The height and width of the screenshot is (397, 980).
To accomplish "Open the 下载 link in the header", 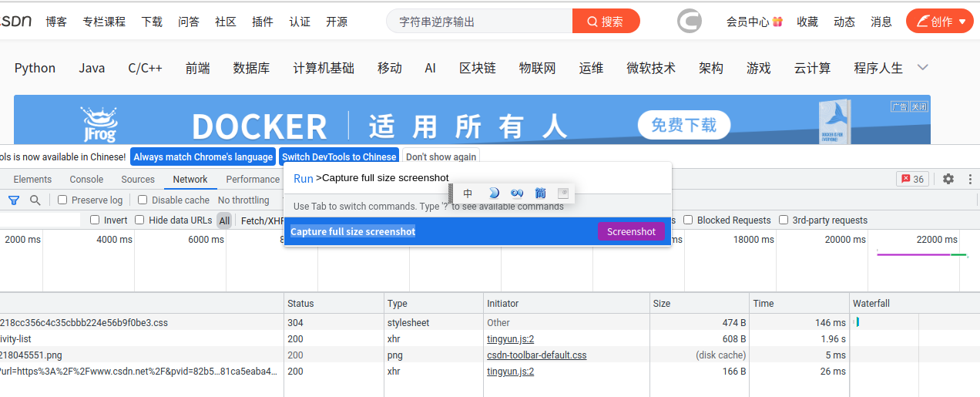I will 152,22.
